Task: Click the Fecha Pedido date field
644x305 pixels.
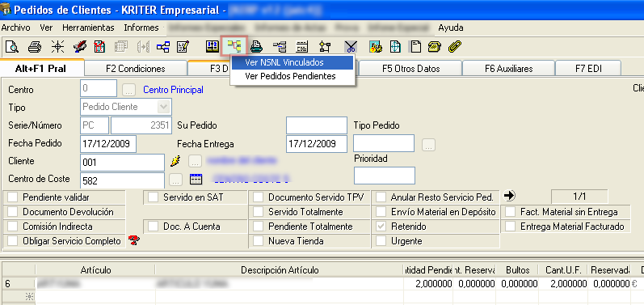Action: tap(108, 143)
